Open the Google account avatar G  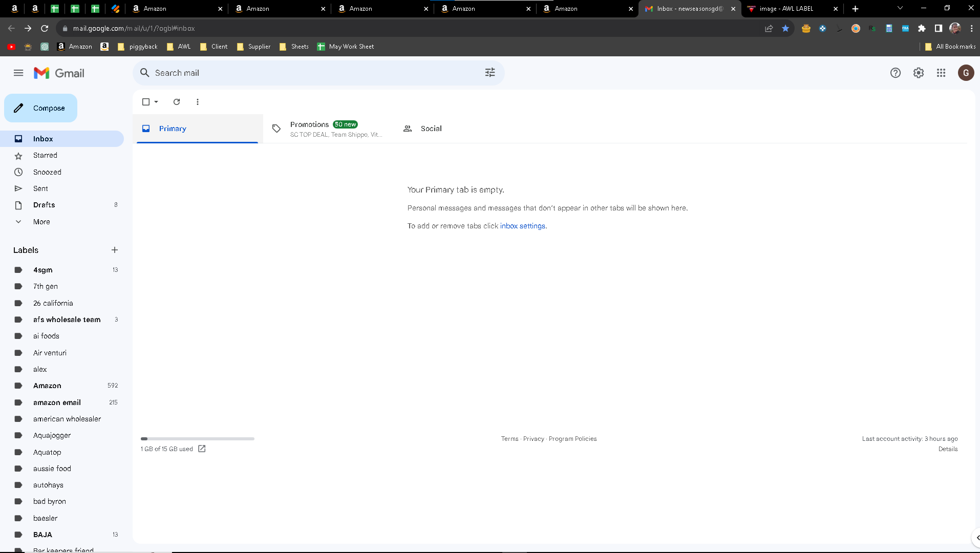[966, 73]
